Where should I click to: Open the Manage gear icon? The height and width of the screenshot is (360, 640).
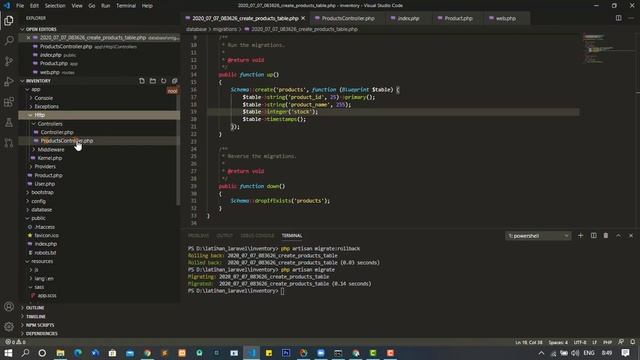(x=9, y=327)
